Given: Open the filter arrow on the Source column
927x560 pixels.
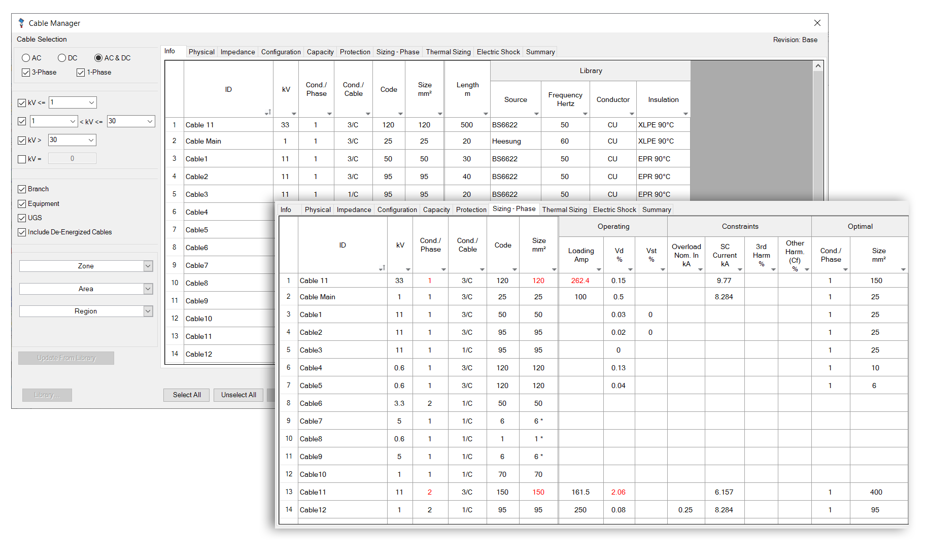Looking at the screenshot, I should coord(536,114).
